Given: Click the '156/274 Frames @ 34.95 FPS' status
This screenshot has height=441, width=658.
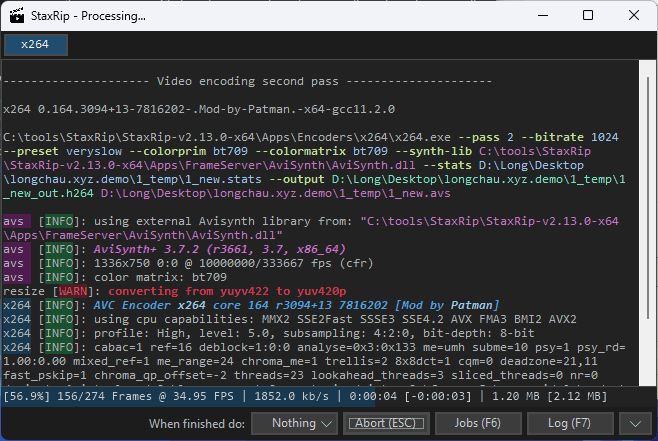Looking at the screenshot, I should tap(145, 397).
